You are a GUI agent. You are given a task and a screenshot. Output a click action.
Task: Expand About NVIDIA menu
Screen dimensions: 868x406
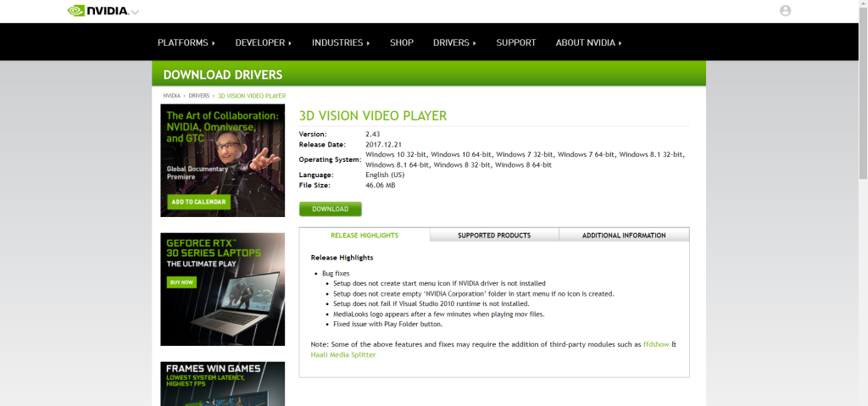point(588,42)
